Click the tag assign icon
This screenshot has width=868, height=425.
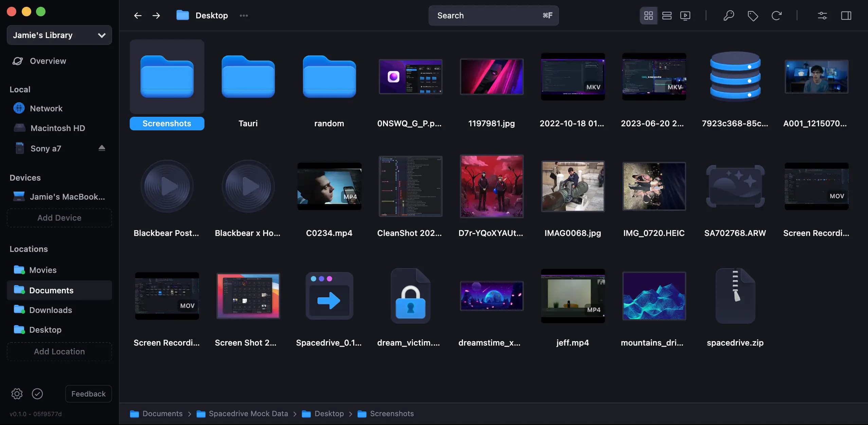tap(753, 16)
